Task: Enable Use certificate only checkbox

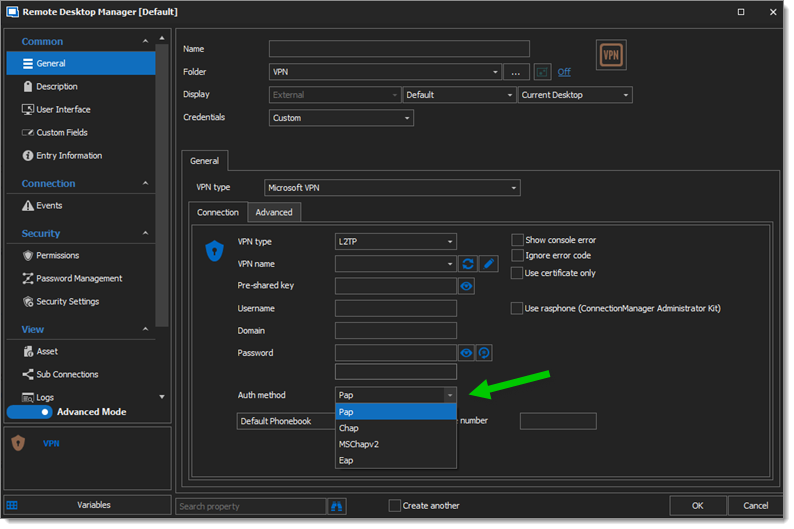Action: (517, 273)
